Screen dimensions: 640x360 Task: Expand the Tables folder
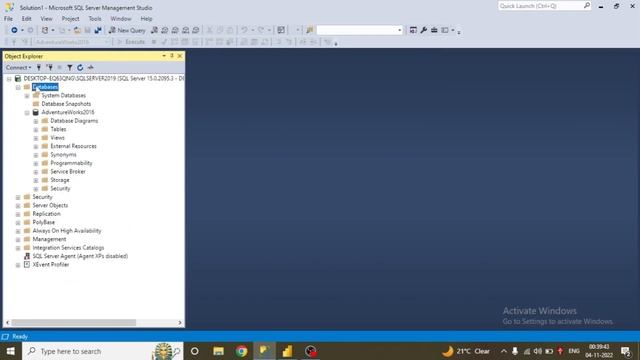(36, 129)
